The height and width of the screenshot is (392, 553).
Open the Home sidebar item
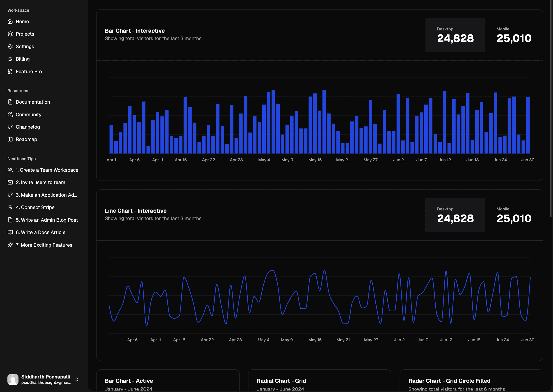[44, 21]
